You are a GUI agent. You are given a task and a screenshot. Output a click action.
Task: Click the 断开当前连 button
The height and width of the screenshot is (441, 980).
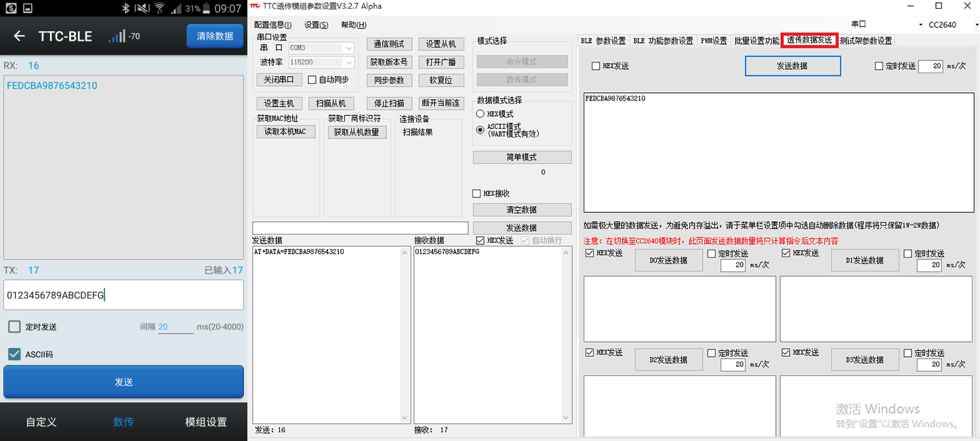441,103
